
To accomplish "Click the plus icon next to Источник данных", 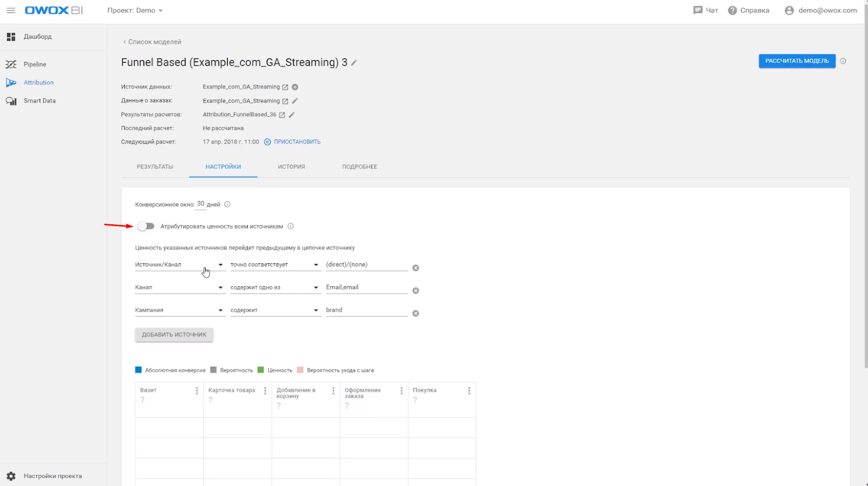I will (x=295, y=87).
